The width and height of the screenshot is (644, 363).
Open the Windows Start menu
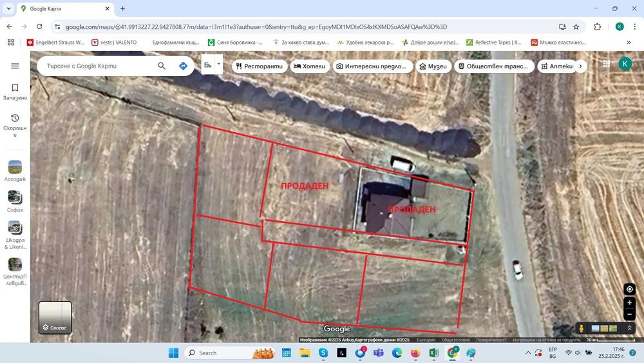tap(174, 353)
